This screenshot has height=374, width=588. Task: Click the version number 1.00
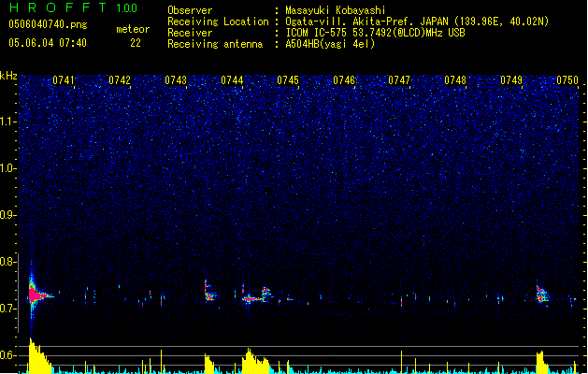coord(127,8)
